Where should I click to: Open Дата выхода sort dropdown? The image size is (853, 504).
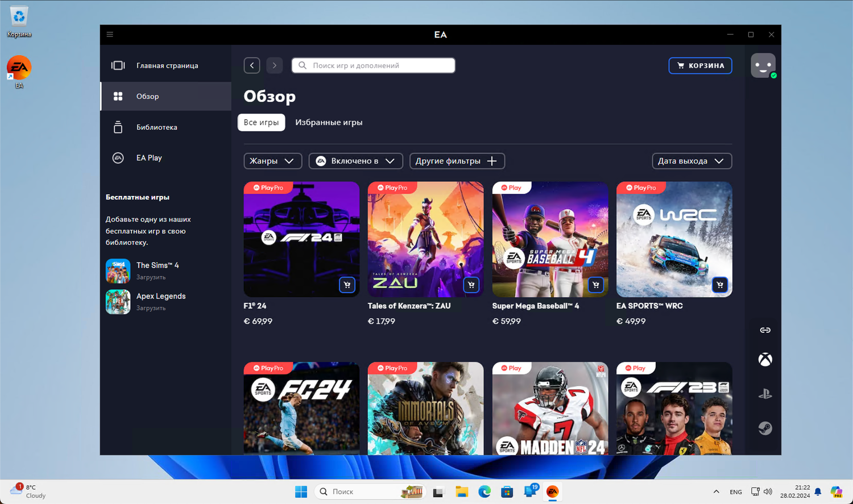pos(691,161)
